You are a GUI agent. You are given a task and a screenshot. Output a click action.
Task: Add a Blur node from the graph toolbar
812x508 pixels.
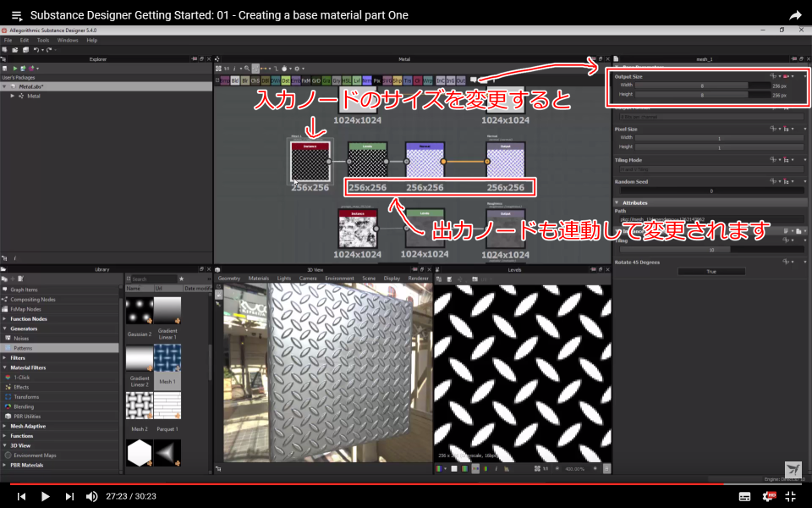pos(245,81)
